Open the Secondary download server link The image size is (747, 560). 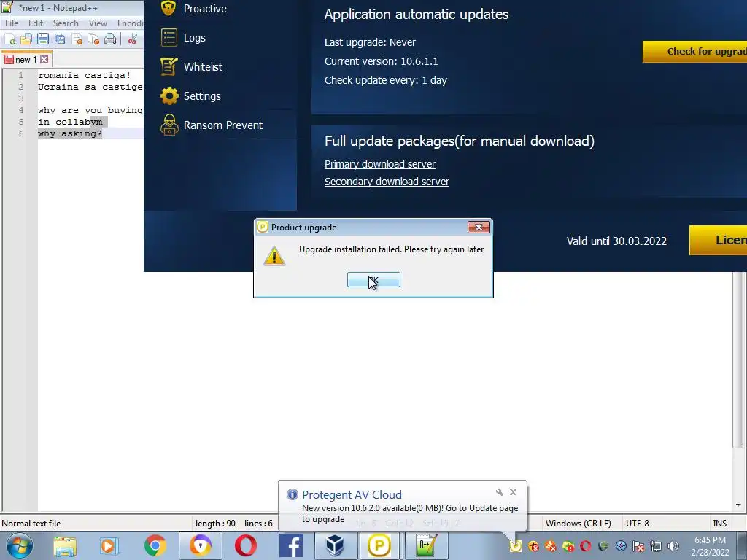387,182
